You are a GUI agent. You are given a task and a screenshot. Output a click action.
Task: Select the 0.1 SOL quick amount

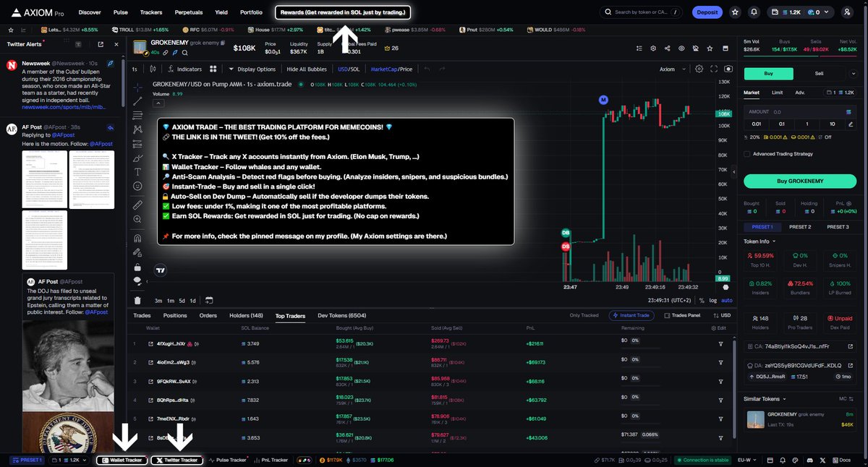click(782, 124)
